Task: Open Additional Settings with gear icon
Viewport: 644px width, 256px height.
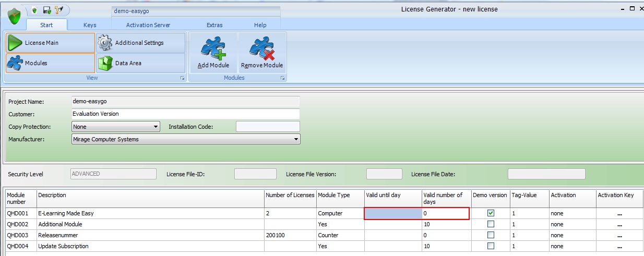Action: pos(140,43)
